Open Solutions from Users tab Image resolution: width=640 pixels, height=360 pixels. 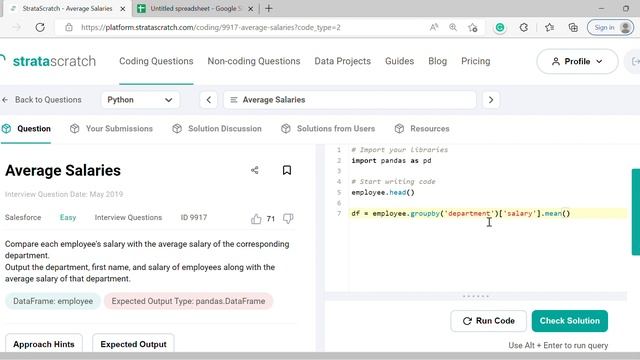[328, 129]
